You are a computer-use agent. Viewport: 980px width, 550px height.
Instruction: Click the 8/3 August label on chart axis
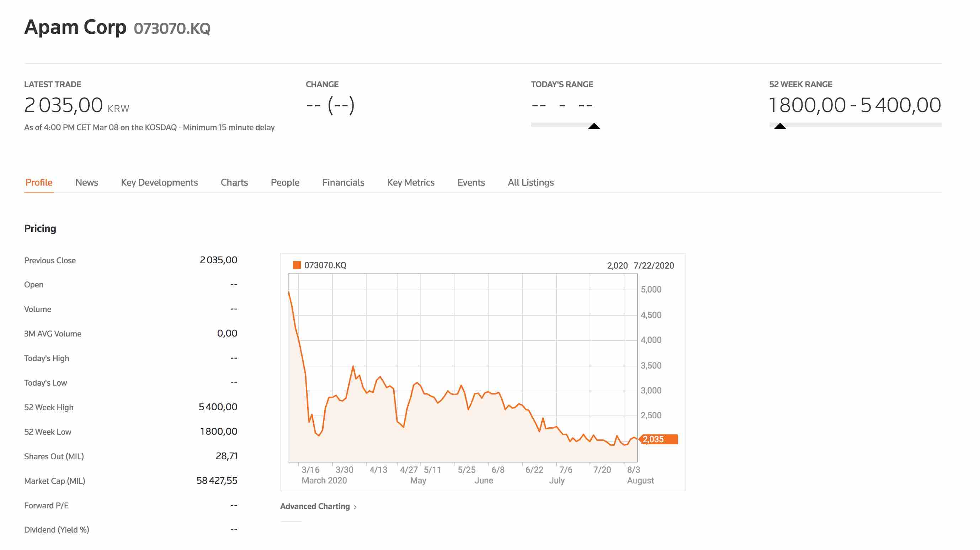pyautogui.click(x=640, y=475)
